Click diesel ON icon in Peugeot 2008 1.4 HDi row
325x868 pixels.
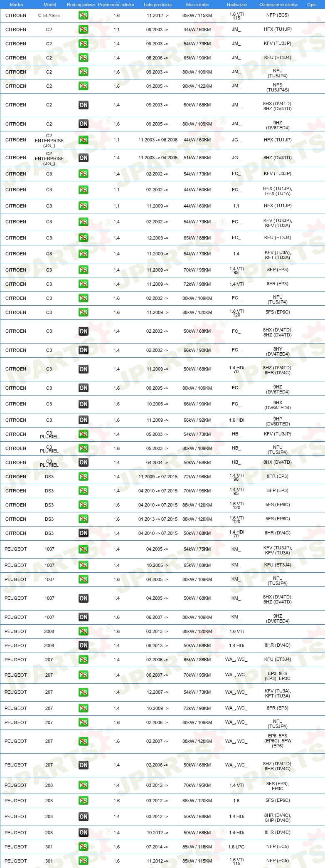click(x=83, y=645)
